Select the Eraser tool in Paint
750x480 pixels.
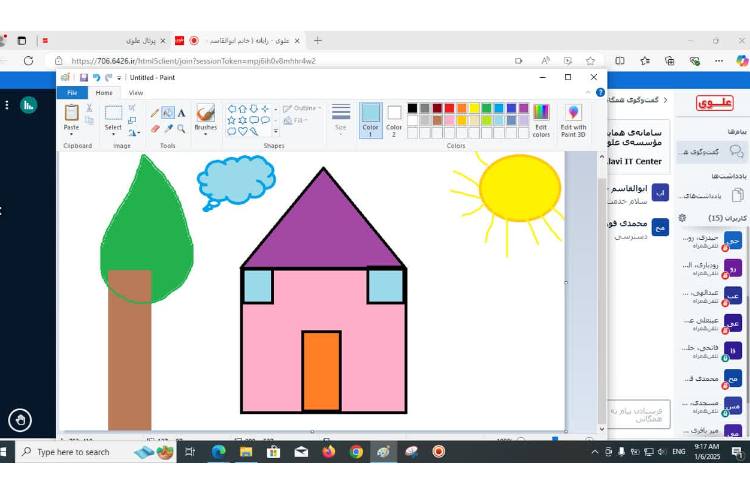(x=155, y=129)
